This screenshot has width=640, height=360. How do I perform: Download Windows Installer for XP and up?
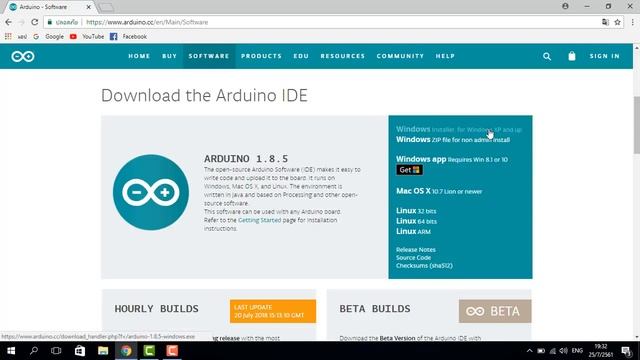coord(459,129)
